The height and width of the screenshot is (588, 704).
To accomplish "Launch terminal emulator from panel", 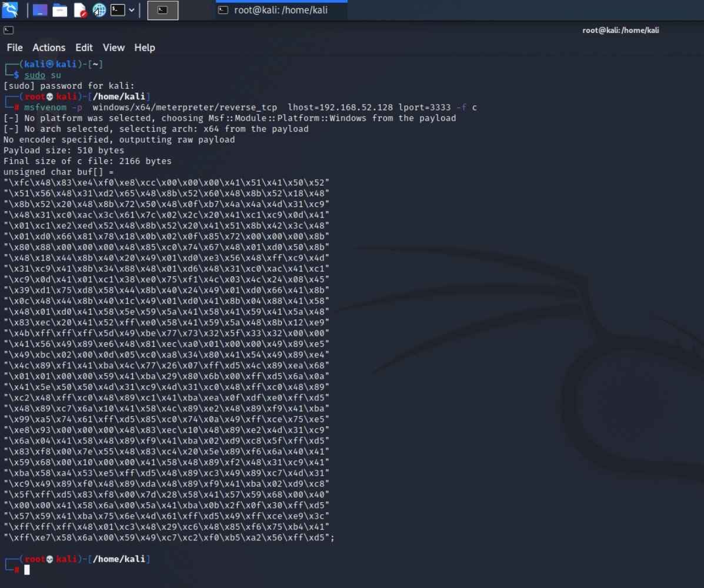I will pos(118,10).
